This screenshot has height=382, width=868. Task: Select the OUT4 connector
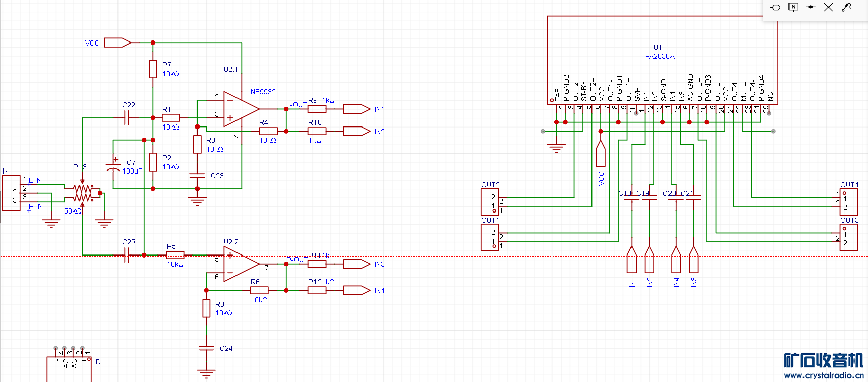(x=848, y=202)
